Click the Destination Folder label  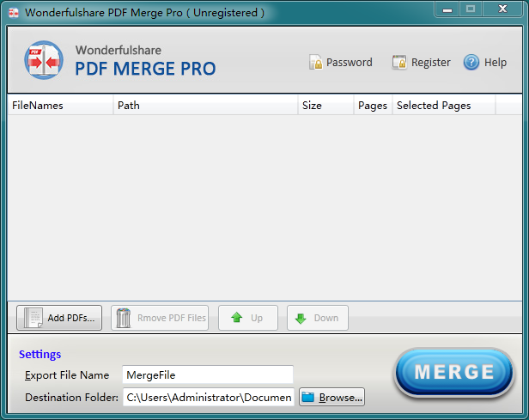coord(71,397)
